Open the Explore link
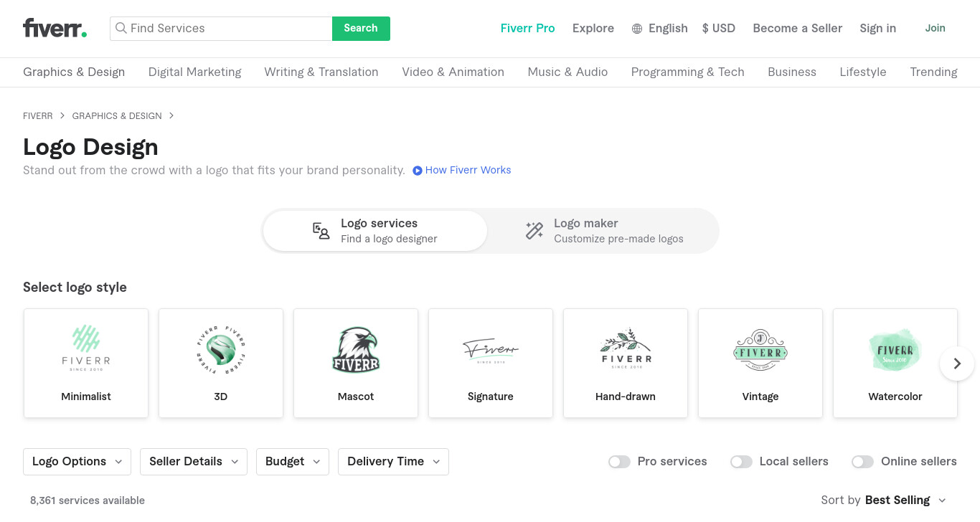Image resolution: width=980 pixels, height=522 pixels. (x=593, y=29)
